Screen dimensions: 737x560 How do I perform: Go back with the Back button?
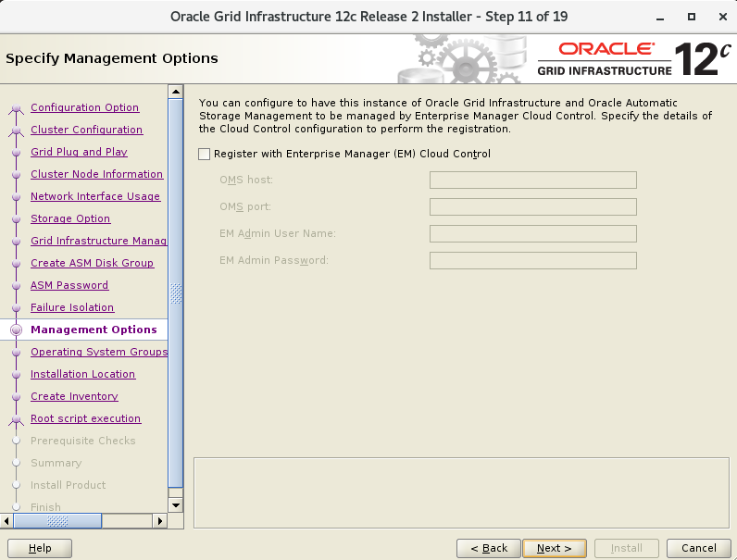coord(488,548)
